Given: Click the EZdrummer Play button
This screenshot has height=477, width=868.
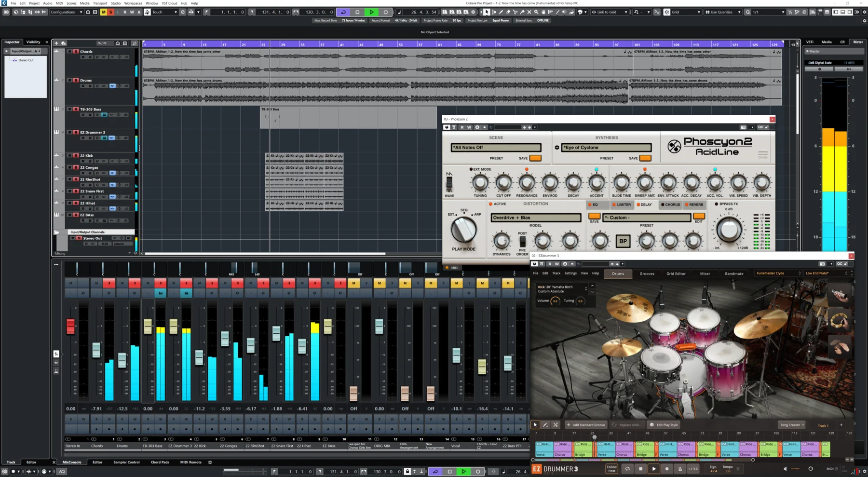Looking at the screenshot, I should point(654,468).
